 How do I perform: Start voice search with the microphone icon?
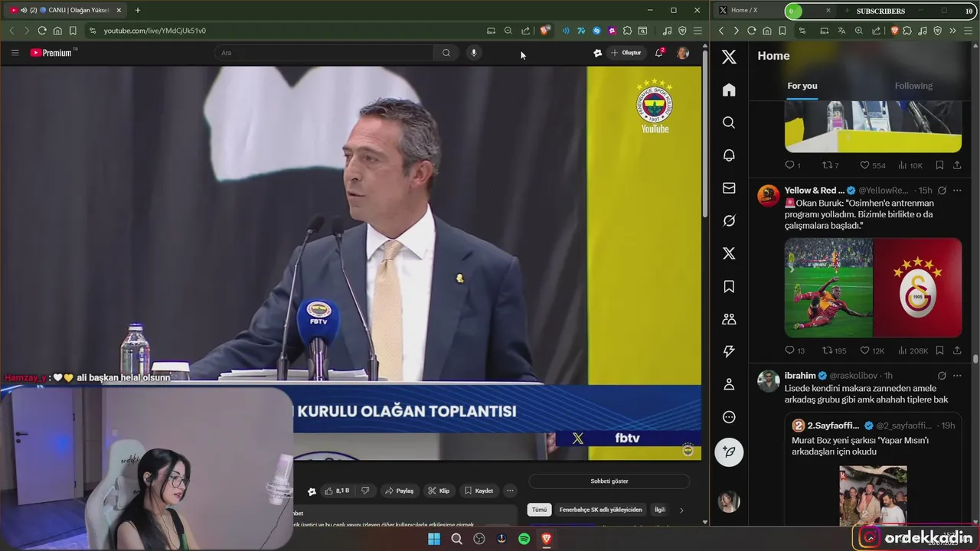(474, 53)
